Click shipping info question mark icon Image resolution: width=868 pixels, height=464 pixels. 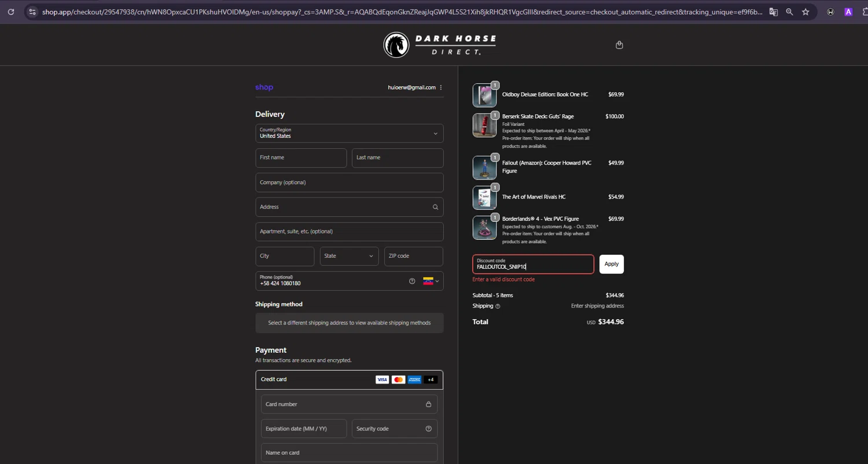pos(498,306)
